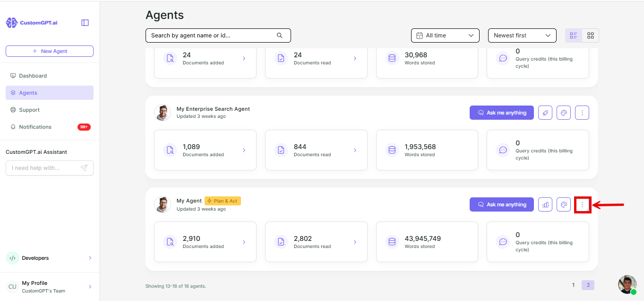Click the rocket deploy icon for Enterprise Search Agent

[545, 113]
